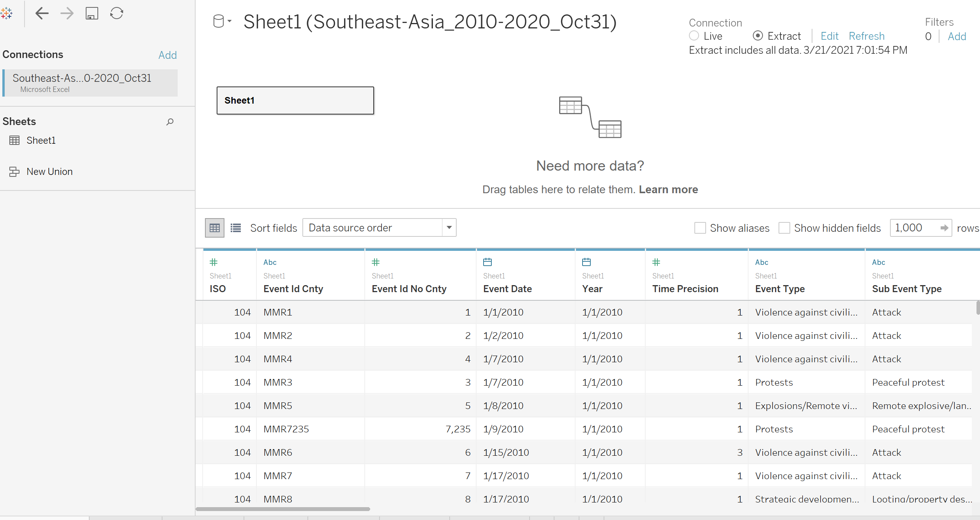The height and width of the screenshot is (520, 980).
Task: Click New Union in left pane
Action: tap(49, 171)
